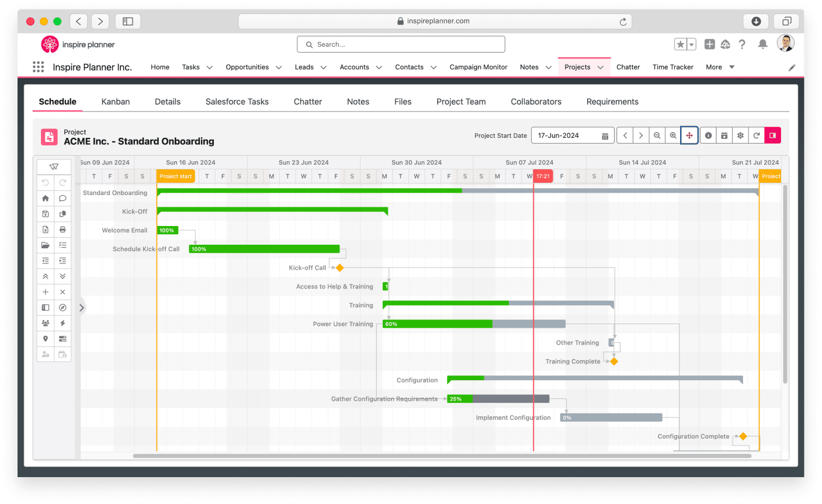Navigate to the next time period with the arrow button
This screenshot has height=504, width=822.
pyautogui.click(x=641, y=135)
